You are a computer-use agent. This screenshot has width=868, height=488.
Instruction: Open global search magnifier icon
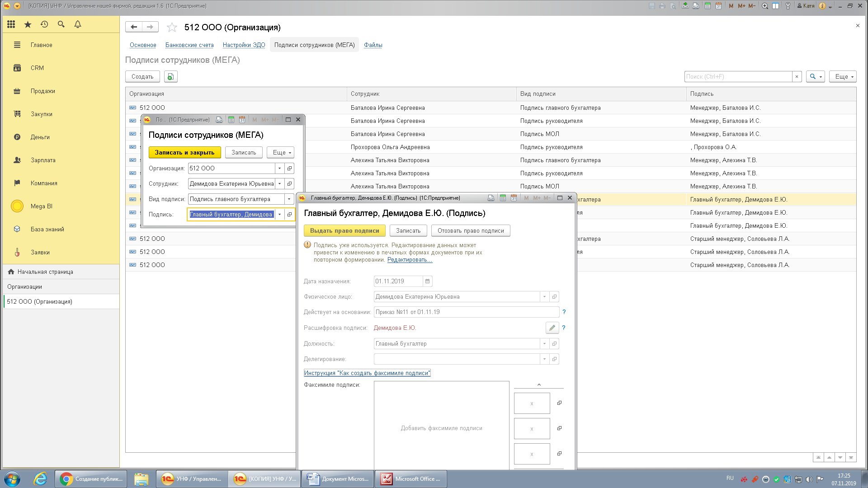[61, 24]
